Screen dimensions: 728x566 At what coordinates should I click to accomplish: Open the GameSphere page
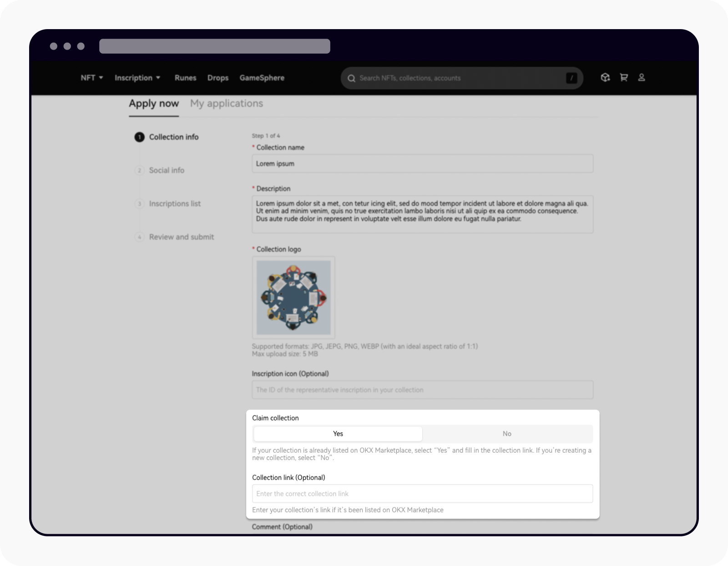[262, 78]
